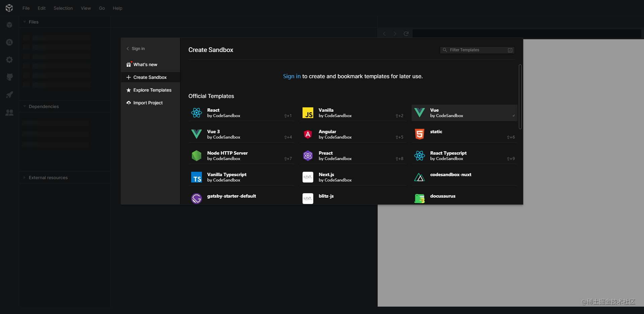
Task: Collapse the Files section in the sidebar
Action: 24,21
